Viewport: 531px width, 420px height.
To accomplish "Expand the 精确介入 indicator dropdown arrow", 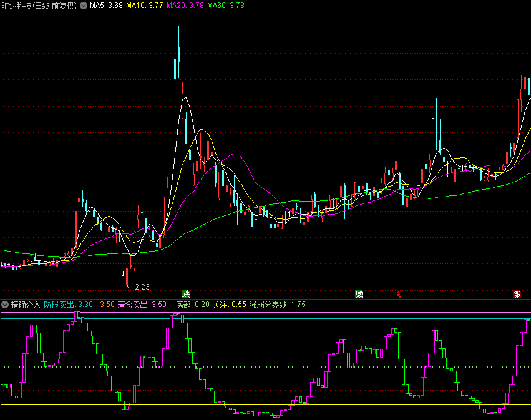I will click(5, 305).
